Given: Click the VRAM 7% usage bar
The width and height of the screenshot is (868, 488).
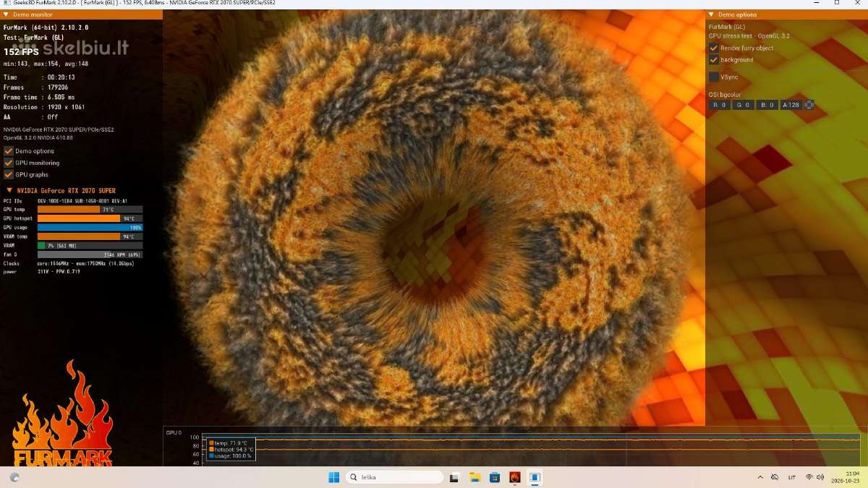Looking at the screenshot, I should pos(90,245).
